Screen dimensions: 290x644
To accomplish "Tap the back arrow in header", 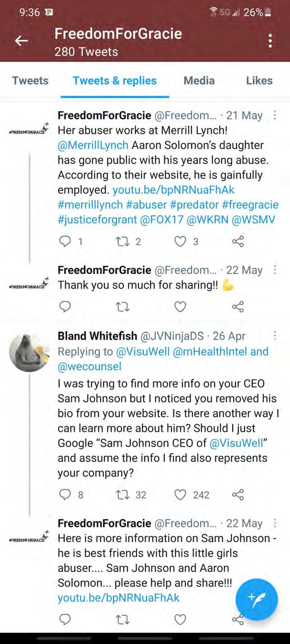I will [x=21, y=41].
